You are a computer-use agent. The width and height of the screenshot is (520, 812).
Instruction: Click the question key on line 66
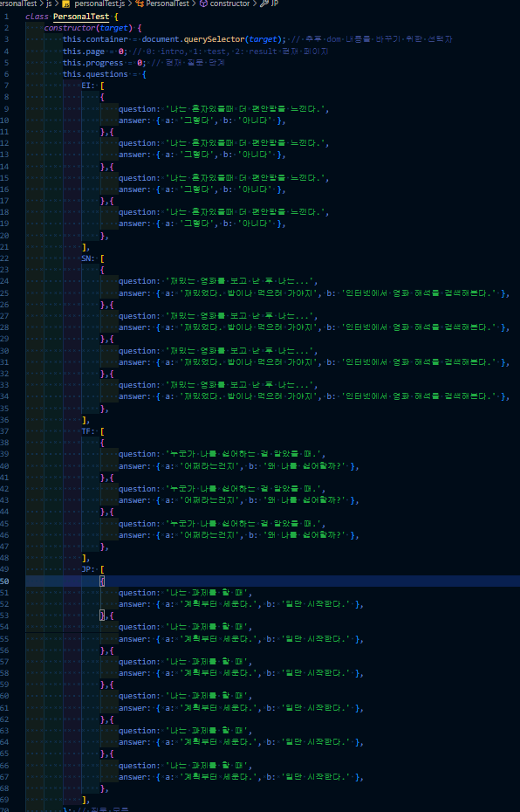(x=138, y=766)
